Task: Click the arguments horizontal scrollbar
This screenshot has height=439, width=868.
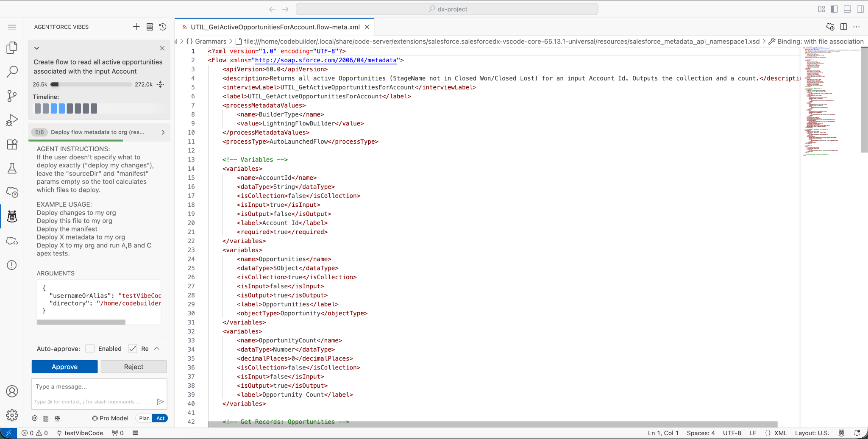Action: tap(81, 322)
